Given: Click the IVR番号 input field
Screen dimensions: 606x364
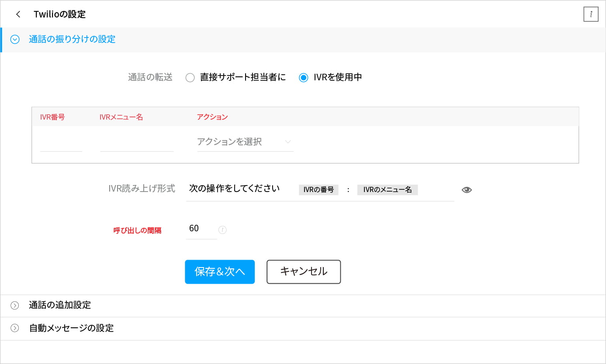Looking at the screenshot, I should tap(61, 143).
